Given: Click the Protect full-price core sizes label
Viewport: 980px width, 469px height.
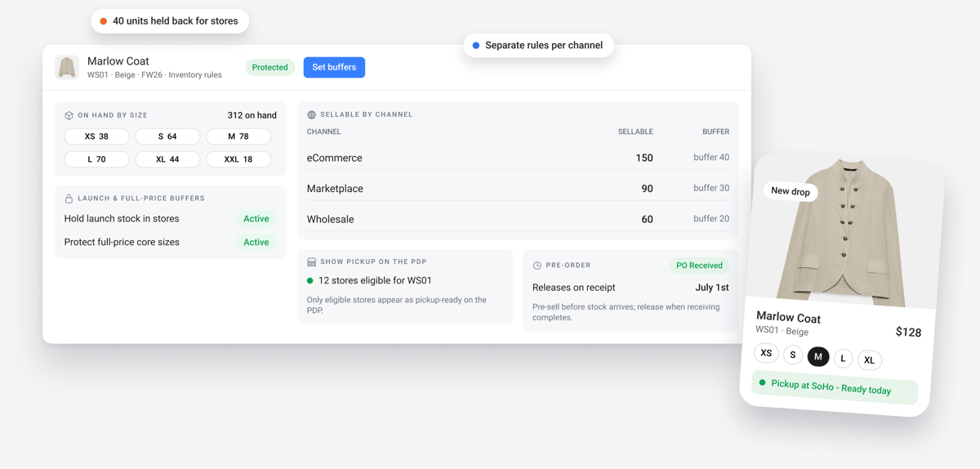Looking at the screenshot, I should [122, 242].
